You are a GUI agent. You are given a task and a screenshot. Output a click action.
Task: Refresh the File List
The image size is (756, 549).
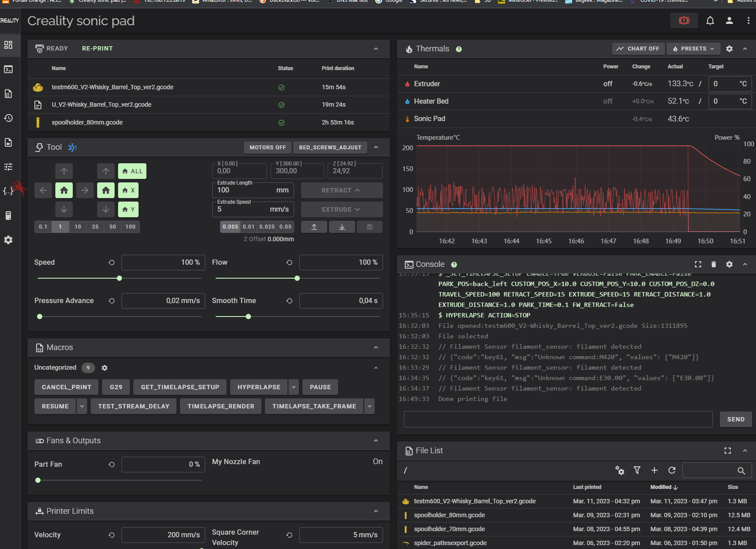click(671, 470)
